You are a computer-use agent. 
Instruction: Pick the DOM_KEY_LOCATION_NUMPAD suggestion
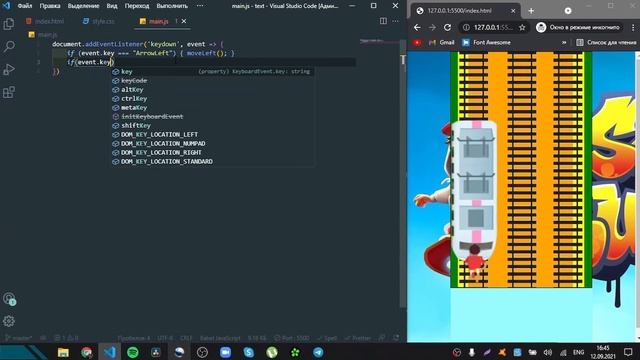click(x=213, y=143)
